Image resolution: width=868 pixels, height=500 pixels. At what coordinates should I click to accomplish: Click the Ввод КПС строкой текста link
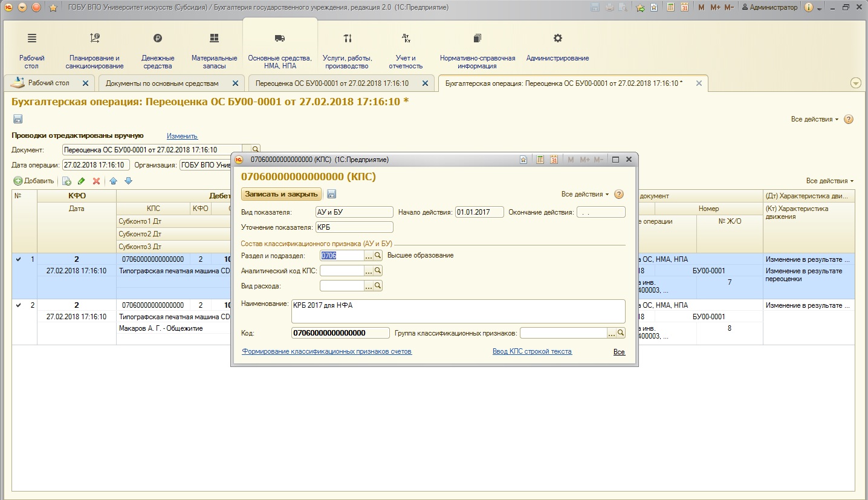(x=532, y=351)
